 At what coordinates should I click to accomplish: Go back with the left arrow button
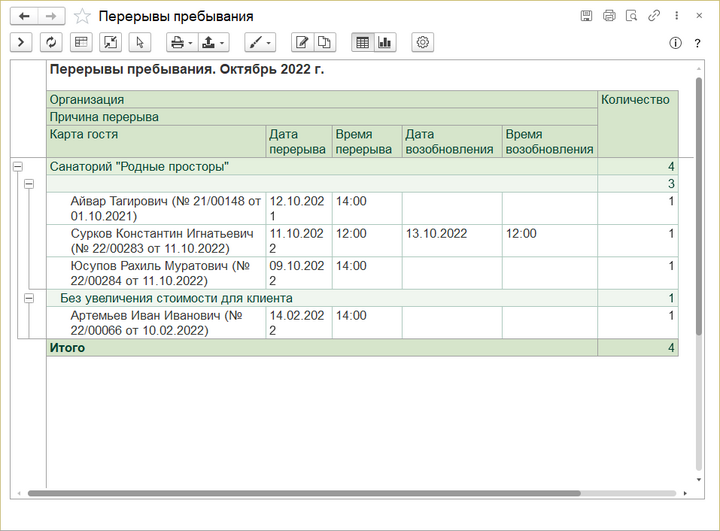click(24, 17)
